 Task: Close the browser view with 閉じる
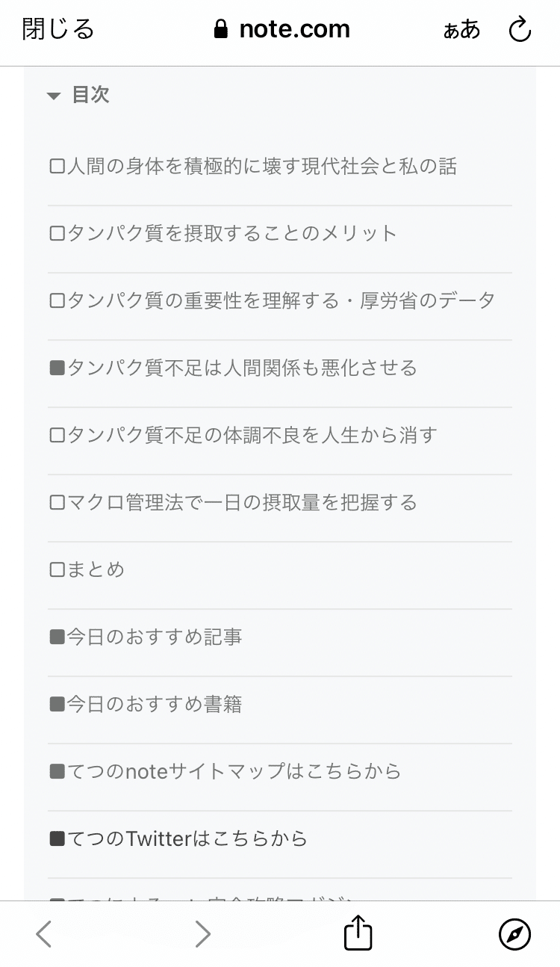(58, 29)
